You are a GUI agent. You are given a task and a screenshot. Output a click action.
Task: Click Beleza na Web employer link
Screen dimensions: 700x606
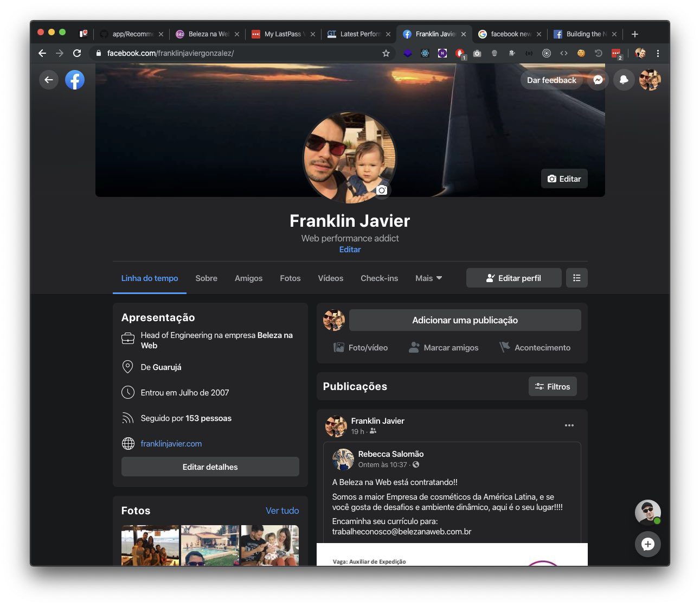(217, 340)
